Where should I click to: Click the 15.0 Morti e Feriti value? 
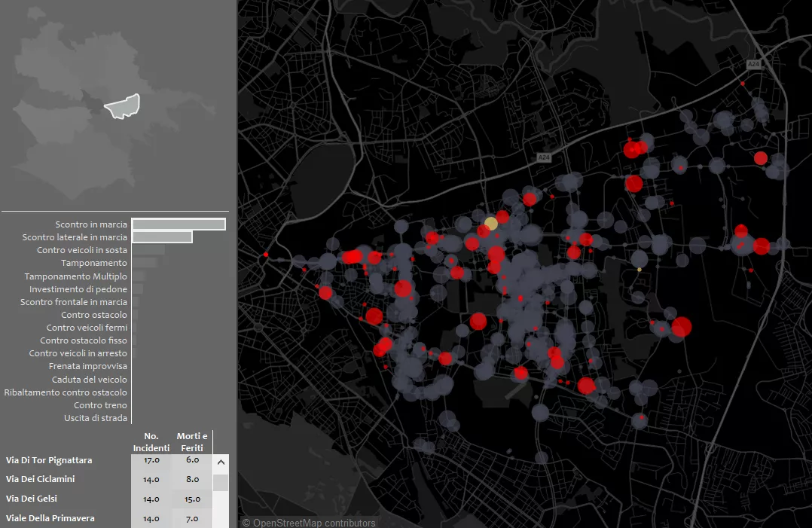(x=192, y=499)
